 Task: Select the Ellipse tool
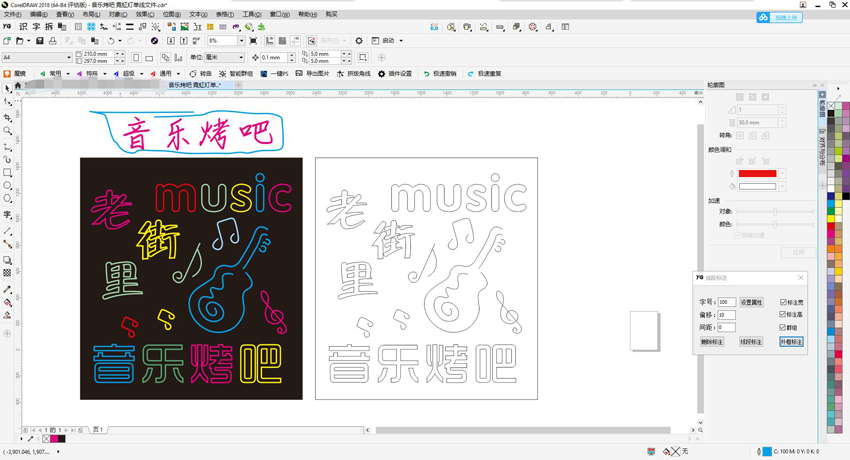tap(7, 186)
